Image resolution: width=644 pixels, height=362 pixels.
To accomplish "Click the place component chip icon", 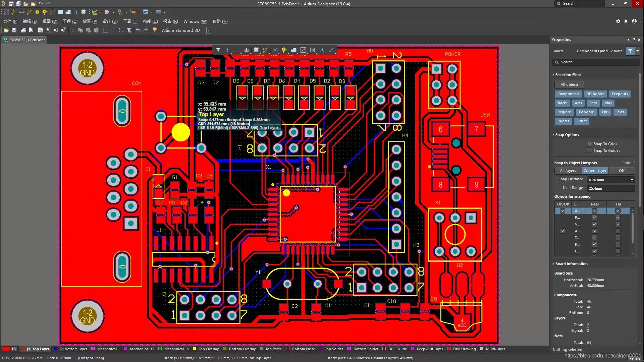I will click(256, 50).
